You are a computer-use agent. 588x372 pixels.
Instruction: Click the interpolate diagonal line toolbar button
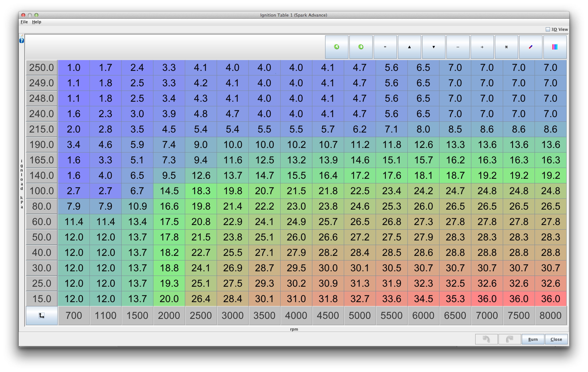pyautogui.click(x=530, y=47)
